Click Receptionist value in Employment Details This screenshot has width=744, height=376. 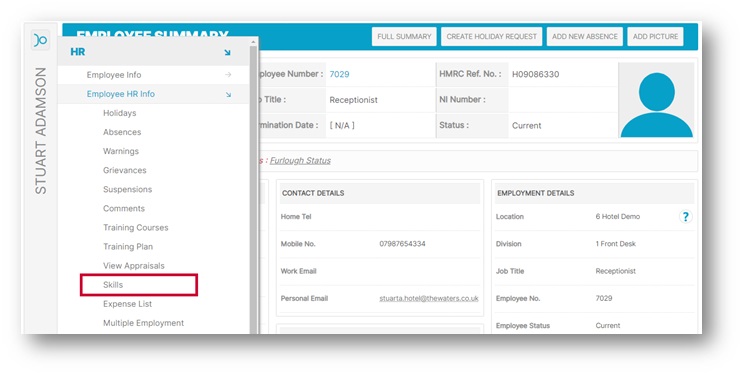[x=616, y=271]
